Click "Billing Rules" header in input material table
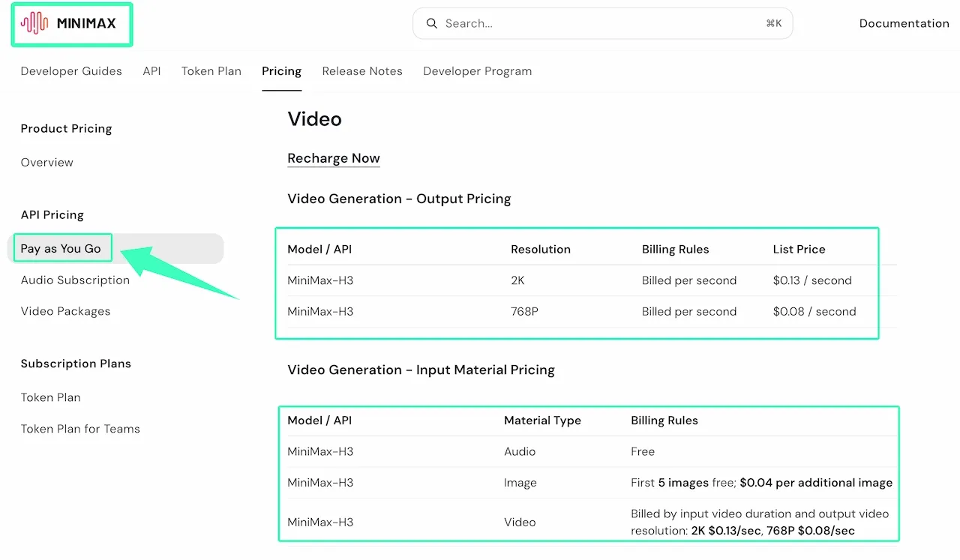 (x=664, y=421)
